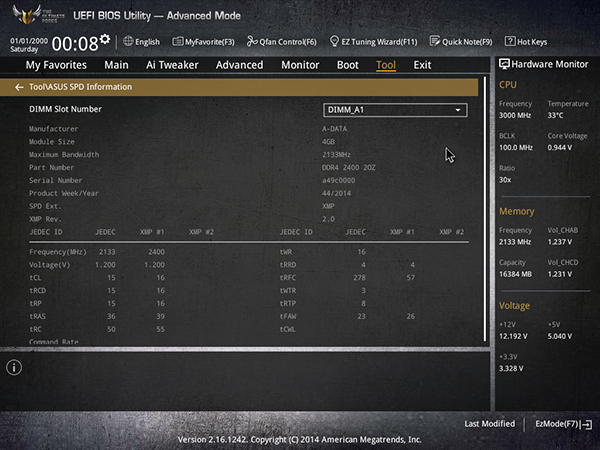Click the Last Modified button
600x450 pixels.
pos(489,424)
